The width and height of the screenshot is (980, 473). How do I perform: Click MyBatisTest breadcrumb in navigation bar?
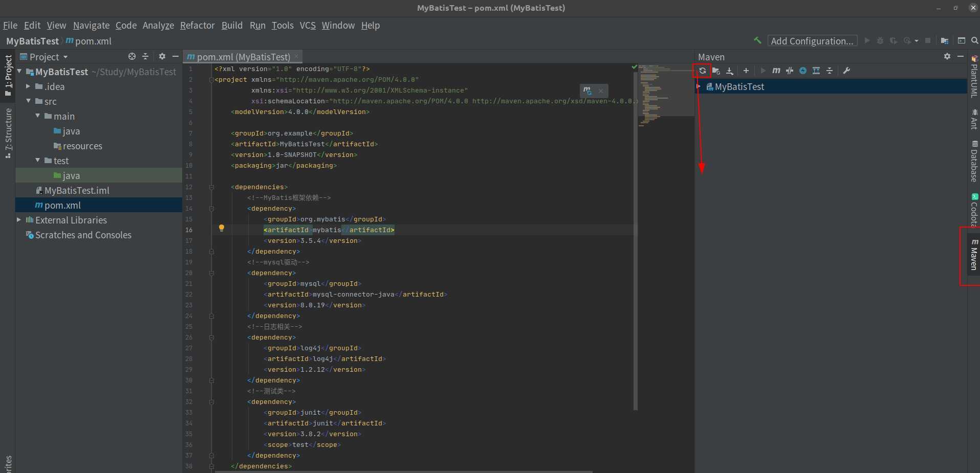pos(32,41)
